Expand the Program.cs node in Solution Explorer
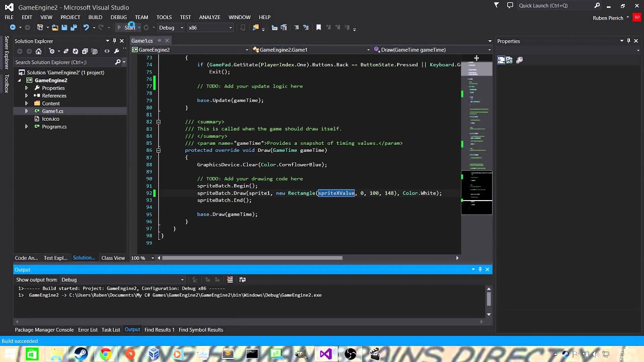The width and height of the screenshot is (644, 362). coord(26,127)
